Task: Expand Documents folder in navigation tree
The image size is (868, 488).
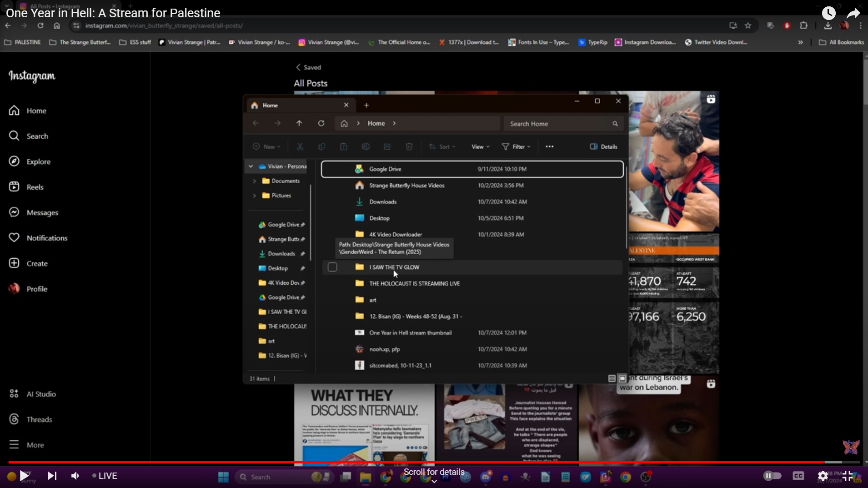Action: 254,181
